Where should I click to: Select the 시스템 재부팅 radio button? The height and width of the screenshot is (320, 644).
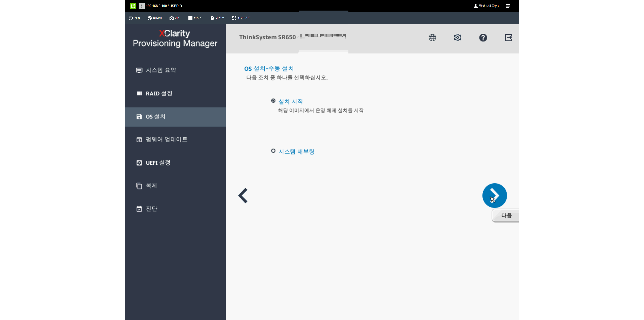(273, 151)
